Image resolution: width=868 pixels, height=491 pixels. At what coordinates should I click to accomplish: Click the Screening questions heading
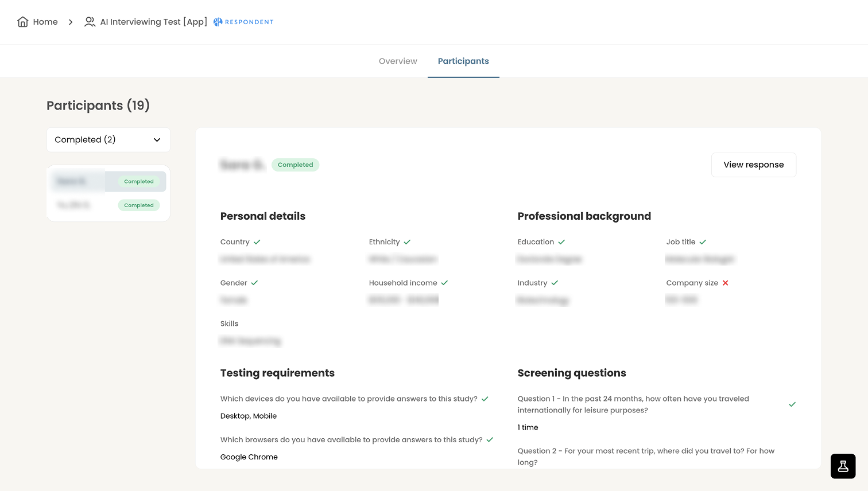point(572,373)
